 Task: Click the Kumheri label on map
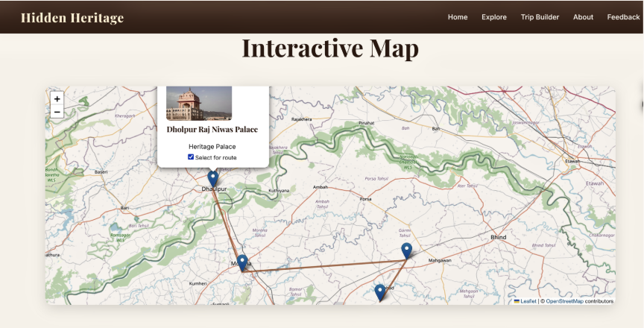coord(198,284)
